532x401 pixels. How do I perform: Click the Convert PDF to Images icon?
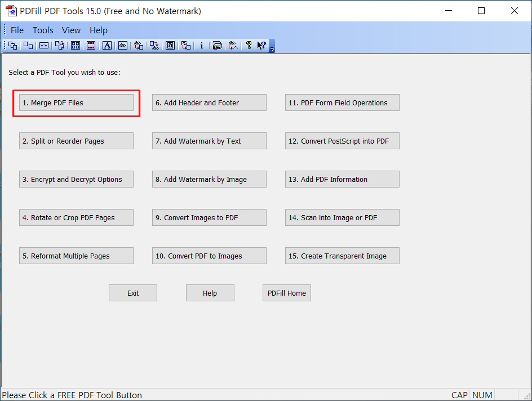[154, 46]
